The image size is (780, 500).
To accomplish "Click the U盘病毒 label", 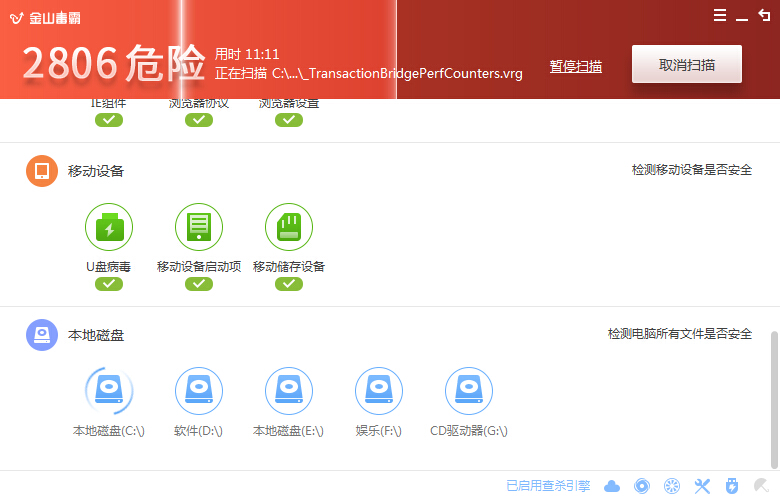I will point(108,267).
